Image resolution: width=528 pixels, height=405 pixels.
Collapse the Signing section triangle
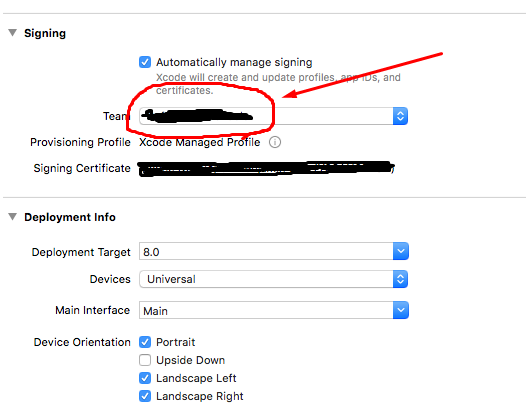[12, 33]
